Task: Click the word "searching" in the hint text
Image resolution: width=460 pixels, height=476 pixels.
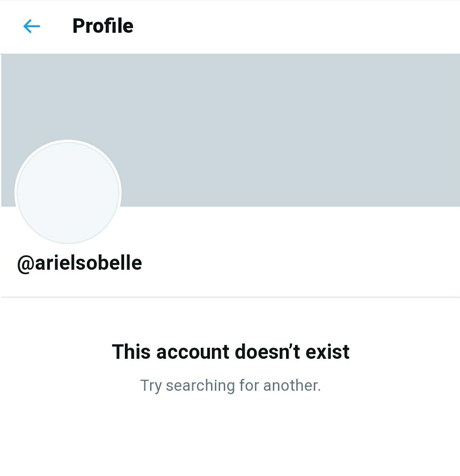Action: 200,386
